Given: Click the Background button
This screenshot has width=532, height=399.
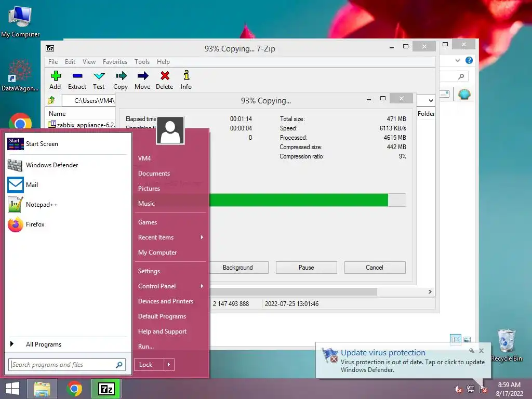Looking at the screenshot, I should (238, 268).
